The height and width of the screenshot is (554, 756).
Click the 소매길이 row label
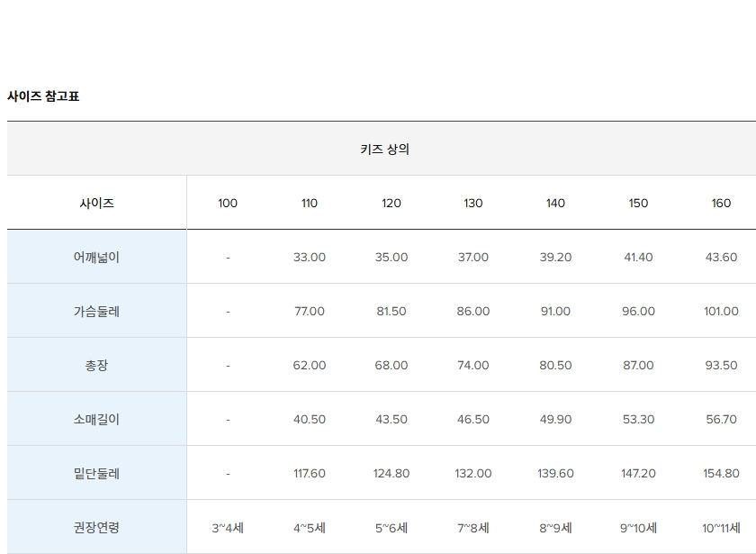96,420
